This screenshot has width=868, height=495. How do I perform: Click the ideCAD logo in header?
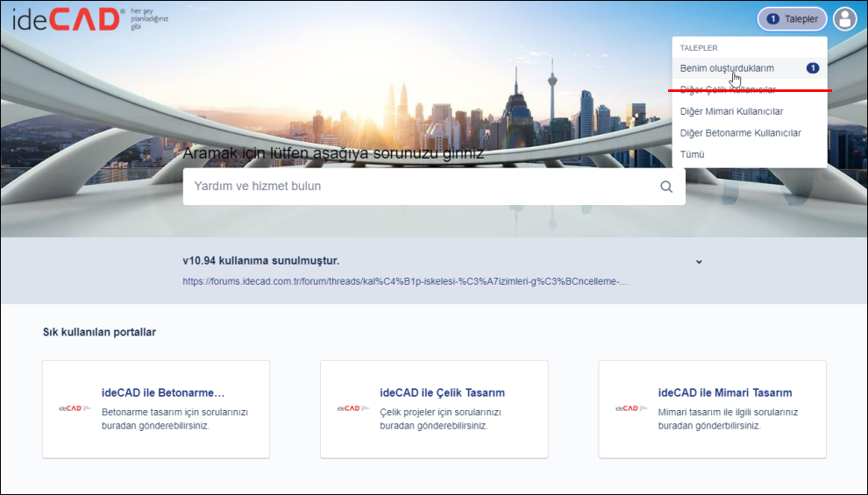point(90,19)
